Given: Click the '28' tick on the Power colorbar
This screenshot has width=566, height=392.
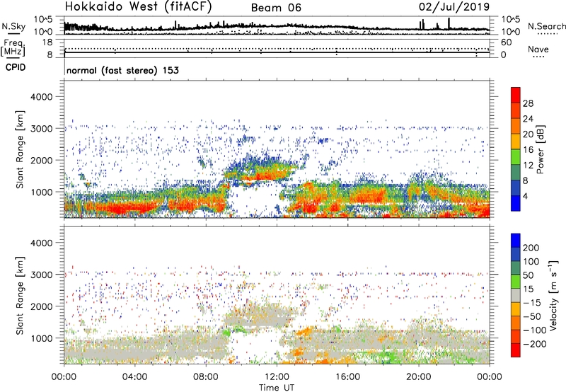Looking at the screenshot, I should 528,103.
